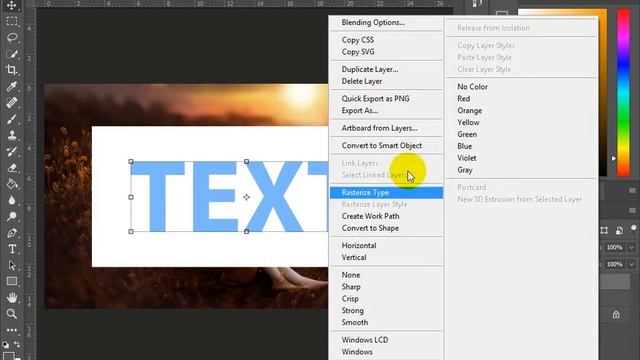This screenshot has width=640, height=360.
Task: Click the hue slider arrow marker
Action: pos(613,158)
